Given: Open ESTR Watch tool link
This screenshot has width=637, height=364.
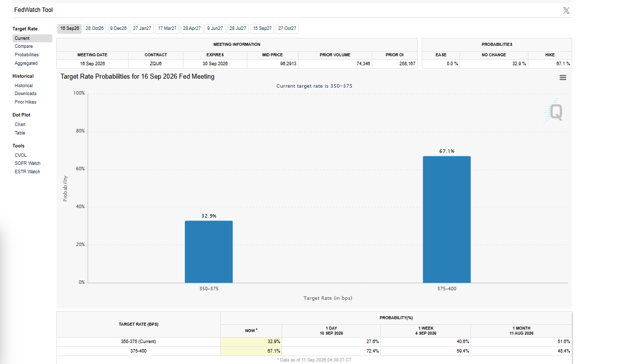Looking at the screenshot, I should pyautogui.click(x=27, y=172).
